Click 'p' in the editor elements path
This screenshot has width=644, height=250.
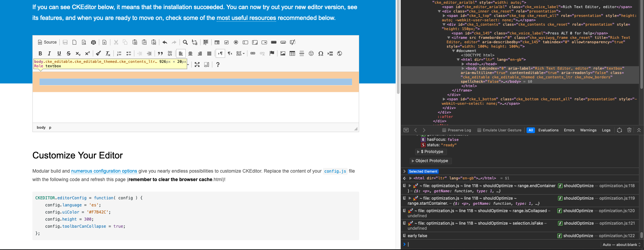pyautogui.click(x=50, y=127)
